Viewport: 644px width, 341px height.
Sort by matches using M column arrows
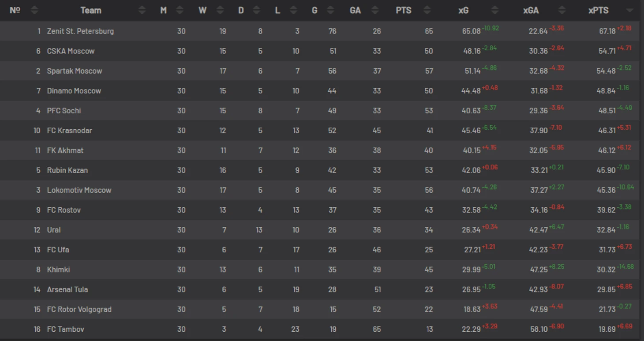pos(180,10)
